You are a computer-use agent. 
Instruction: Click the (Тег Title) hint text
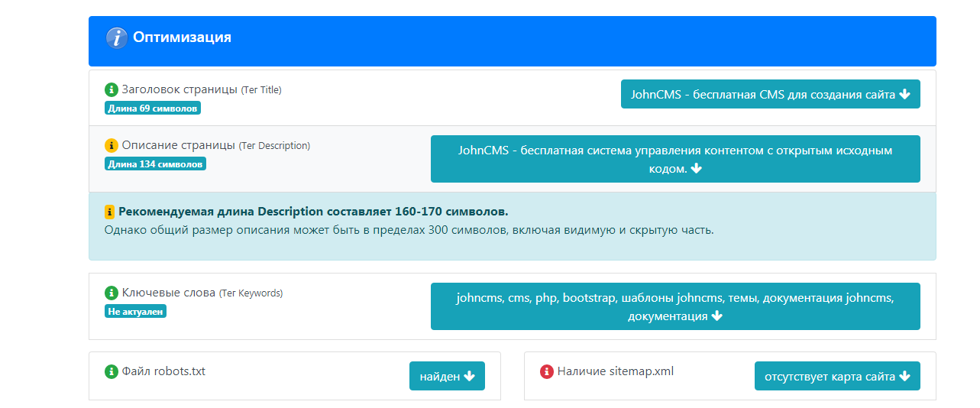coord(261,90)
